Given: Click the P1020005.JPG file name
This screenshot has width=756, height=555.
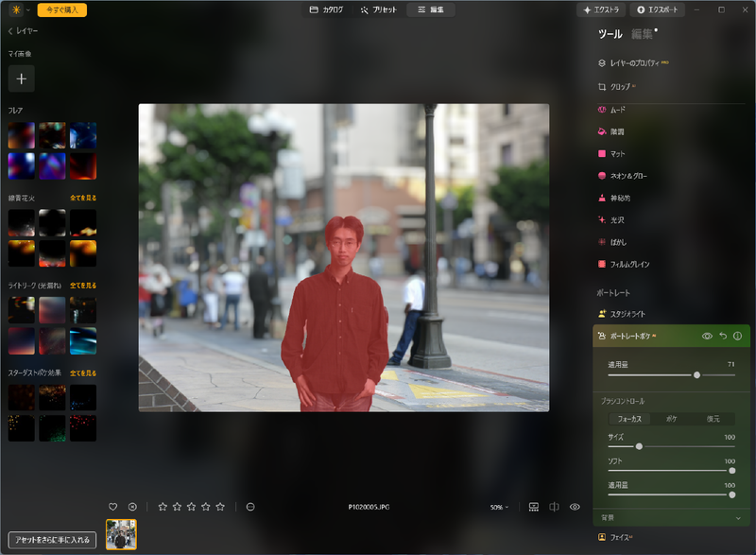Looking at the screenshot, I should [x=369, y=508].
